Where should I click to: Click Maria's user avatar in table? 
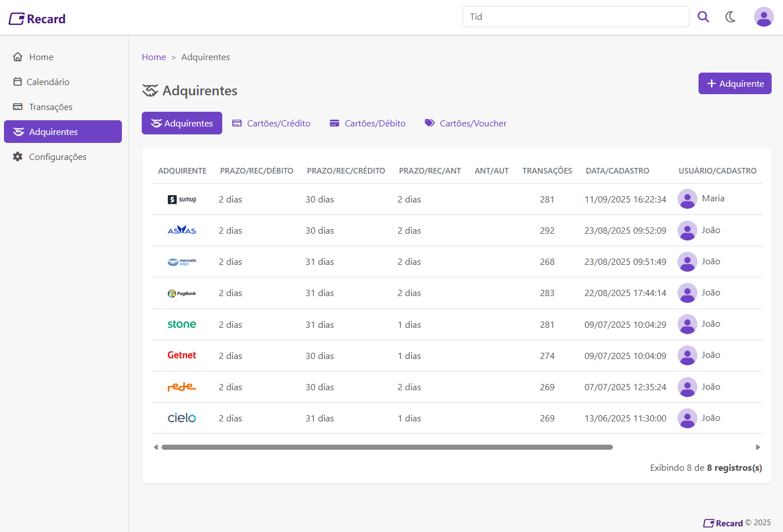pos(687,199)
